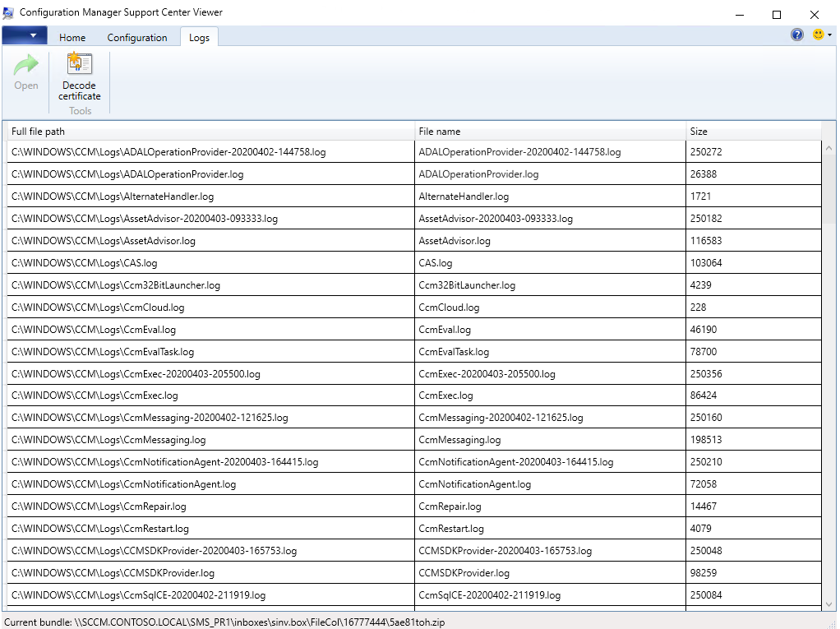Click the scroll down arrow of the log list
This screenshot has height=629, width=840.
click(828, 604)
